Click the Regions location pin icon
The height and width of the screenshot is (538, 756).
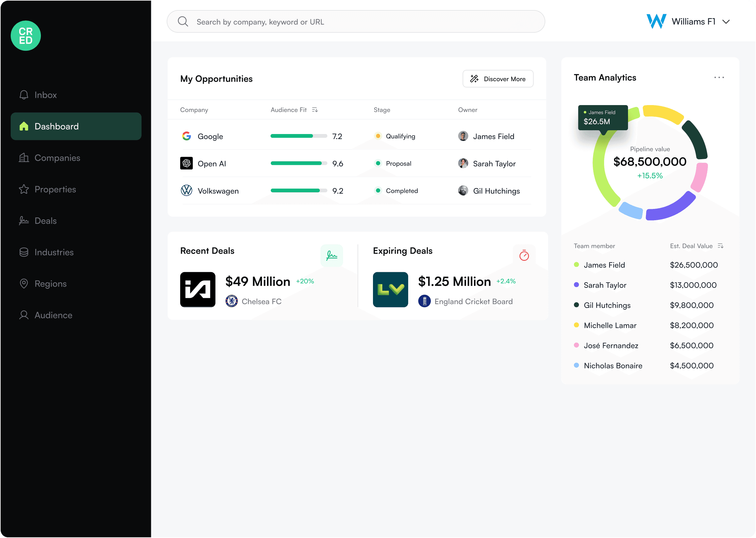[24, 284]
